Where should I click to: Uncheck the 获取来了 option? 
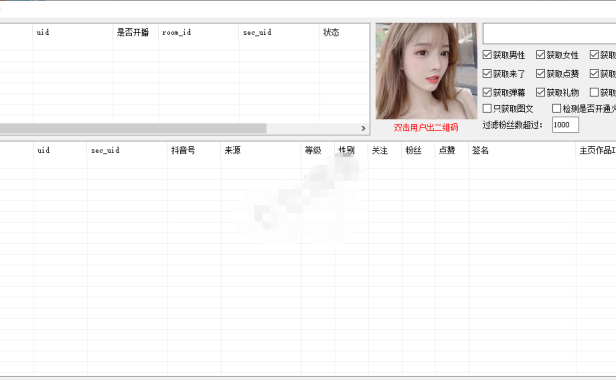[504, 73]
